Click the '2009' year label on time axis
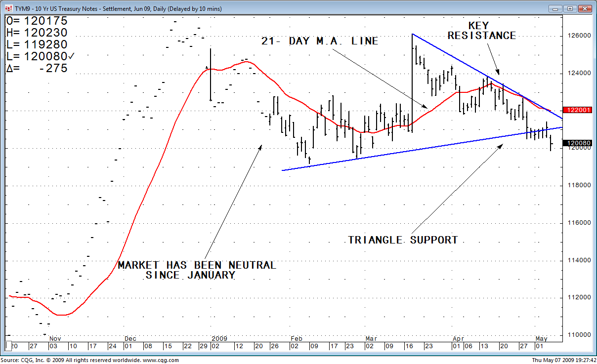597x364 pixels. [219, 338]
